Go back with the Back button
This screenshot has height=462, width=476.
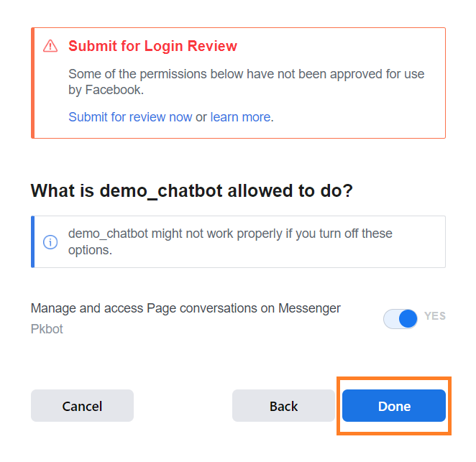click(x=283, y=406)
